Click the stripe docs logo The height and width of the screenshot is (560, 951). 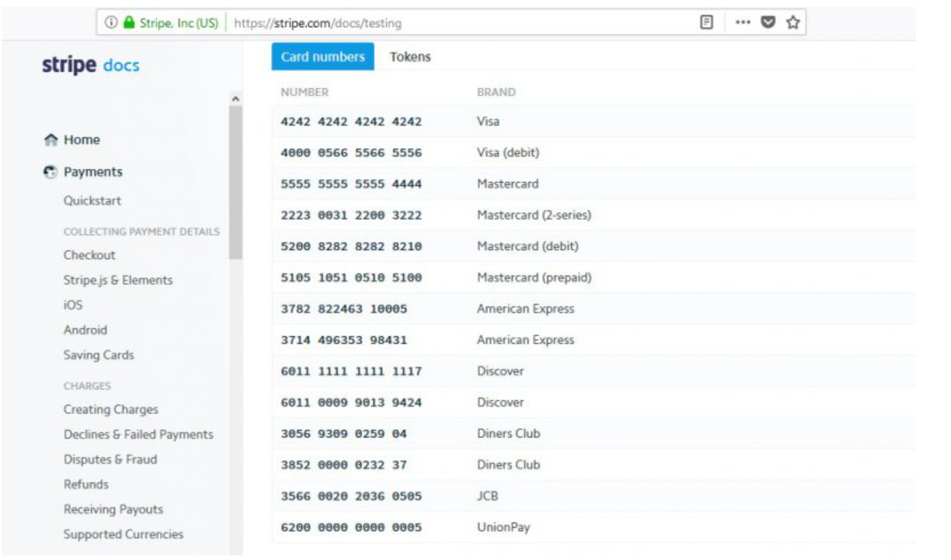90,65
